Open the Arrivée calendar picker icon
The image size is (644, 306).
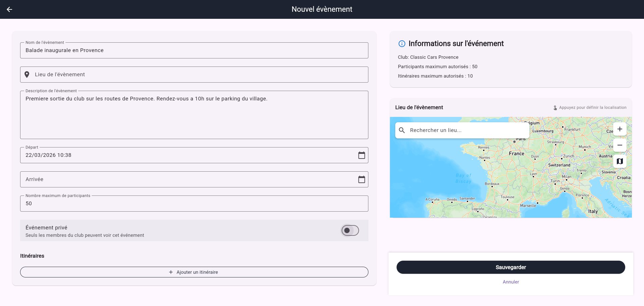(361, 179)
